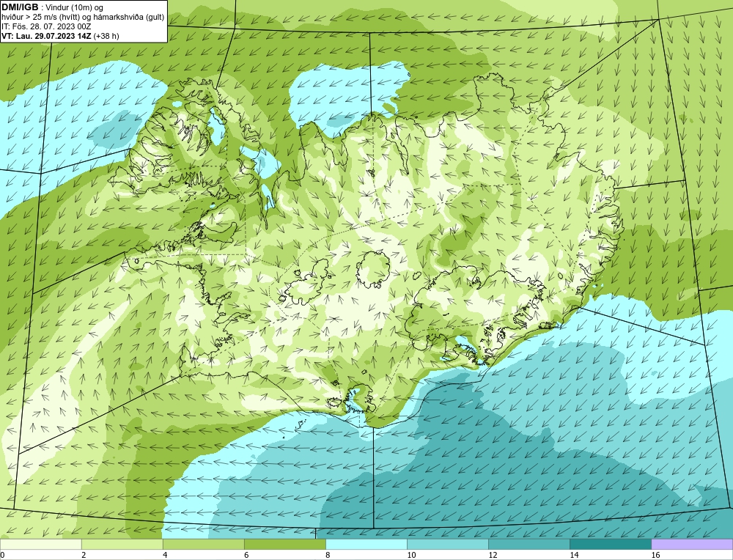Click the 12–14 m/s teal legend swatch
Viewport: 733px width, 560px height.
[528, 544]
